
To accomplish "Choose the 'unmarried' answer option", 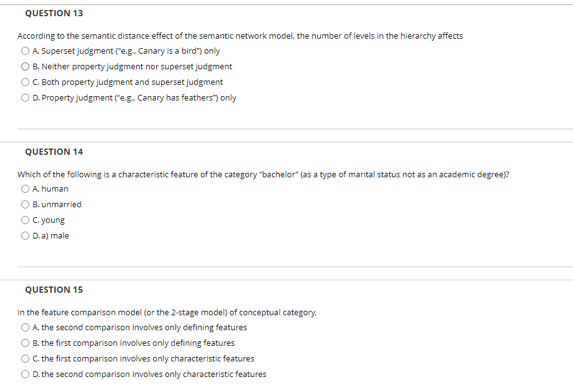I will pos(25,204).
